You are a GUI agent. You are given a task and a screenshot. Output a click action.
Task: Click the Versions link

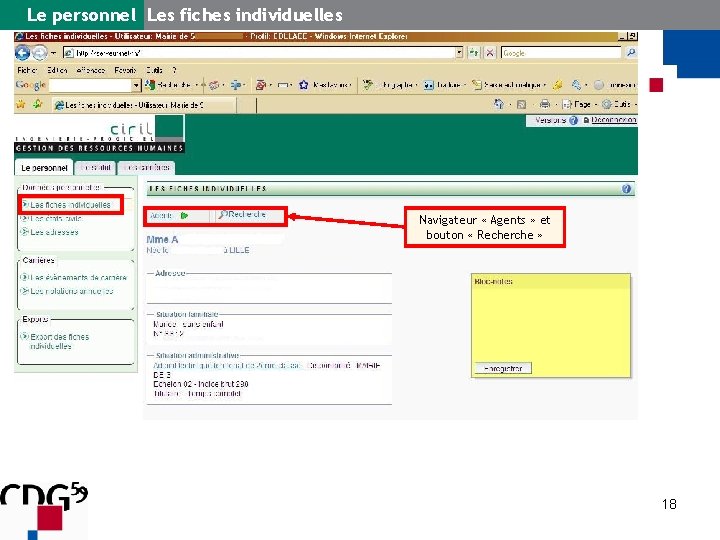coord(550,120)
